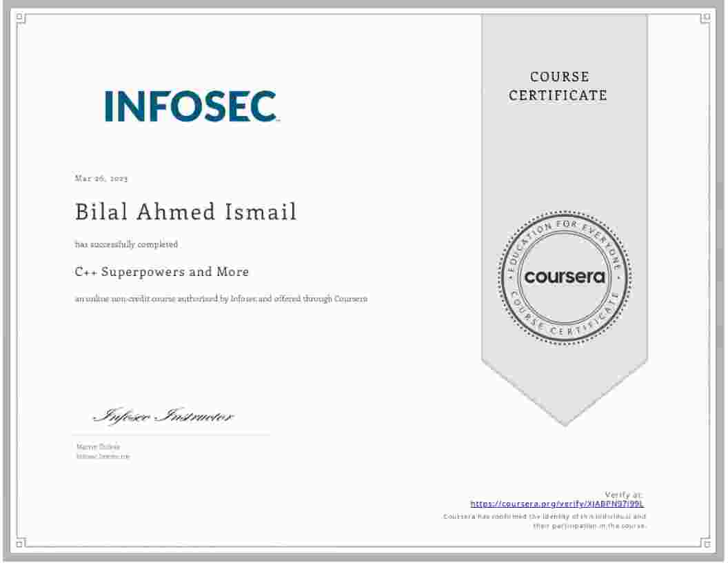Click the coursera wordmark inside the seal

565,277
